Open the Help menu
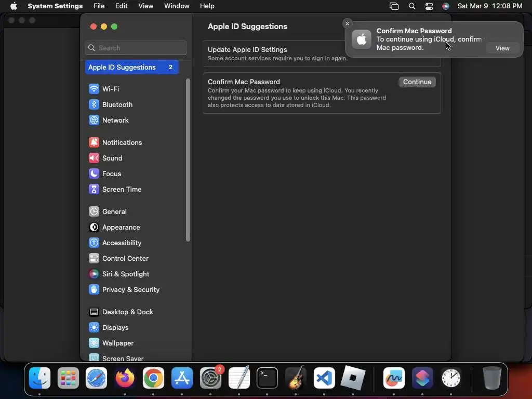Image resolution: width=532 pixels, height=399 pixels. click(207, 6)
